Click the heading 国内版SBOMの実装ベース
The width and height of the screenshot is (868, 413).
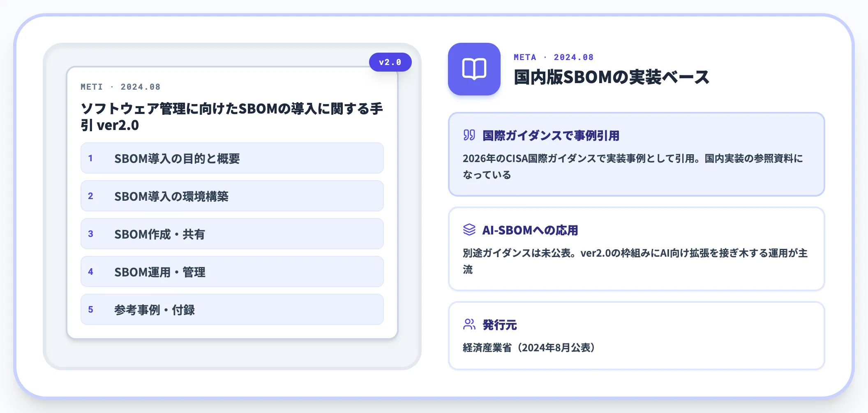(x=612, y=77)
